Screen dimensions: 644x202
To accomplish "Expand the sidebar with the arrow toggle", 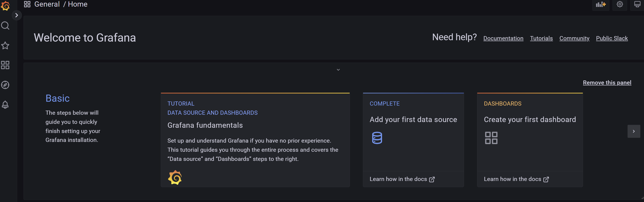I will (x=16, y=15).
